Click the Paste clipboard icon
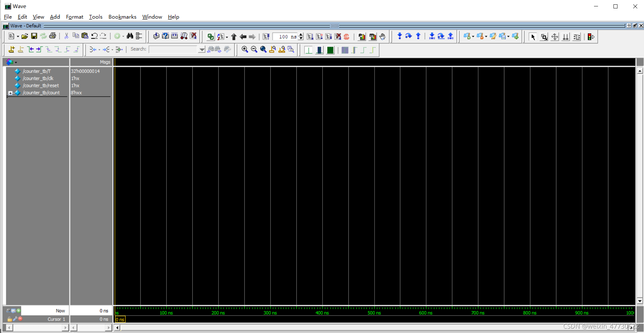The image size is (644, 333). tap(85, 36)
